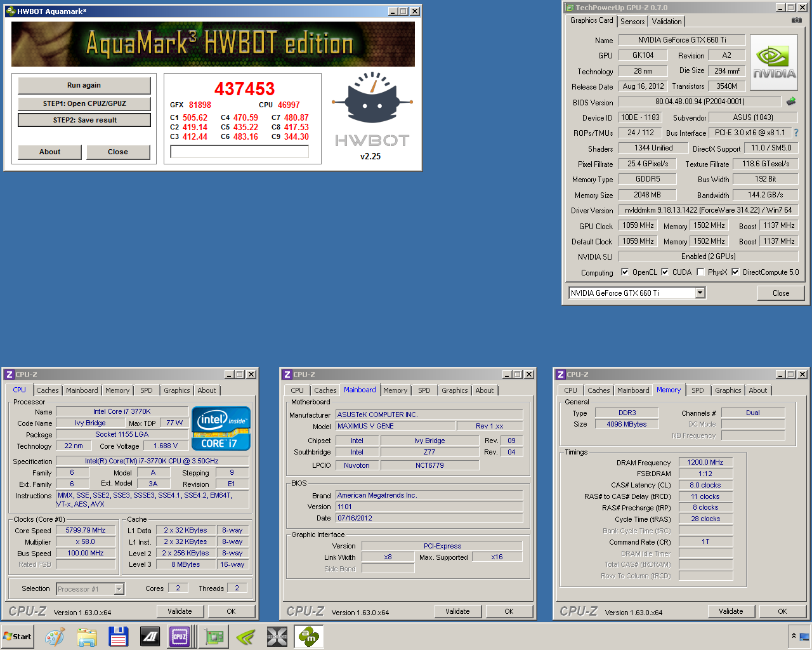Click the Multiplier value x 58.0
Viewport: 812px width, 650px height.
(x=86, y=541)
